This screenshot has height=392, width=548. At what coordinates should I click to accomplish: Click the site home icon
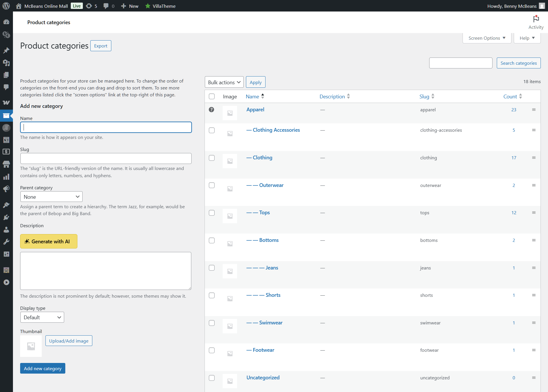click(x=19, y=6)
